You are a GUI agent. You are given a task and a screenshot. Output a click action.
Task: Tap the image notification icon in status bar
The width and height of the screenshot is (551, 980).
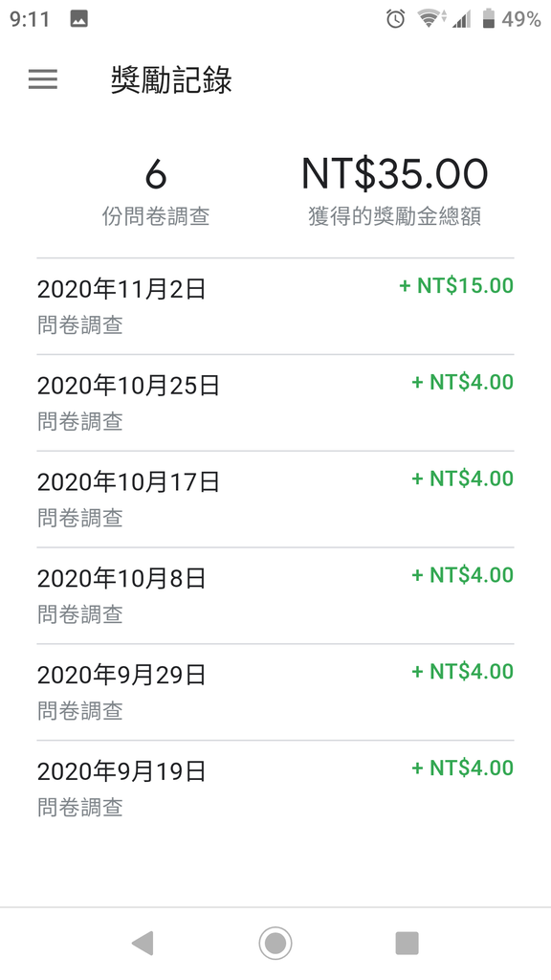(78, 19)
